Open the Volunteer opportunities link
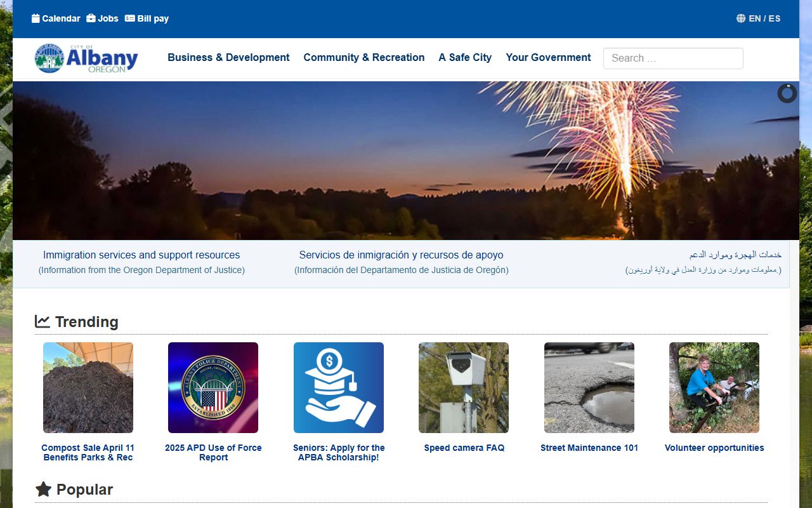 714,448
